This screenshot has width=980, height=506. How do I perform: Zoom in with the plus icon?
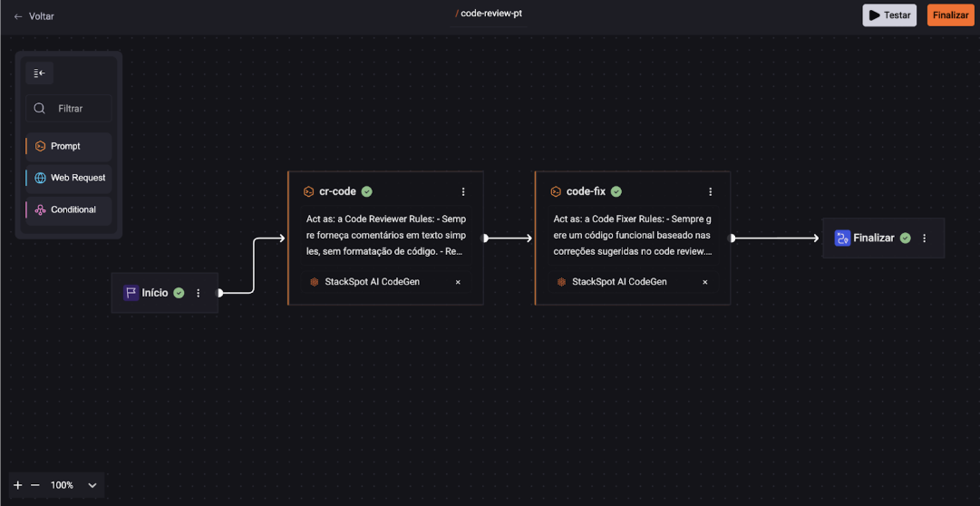18,485
